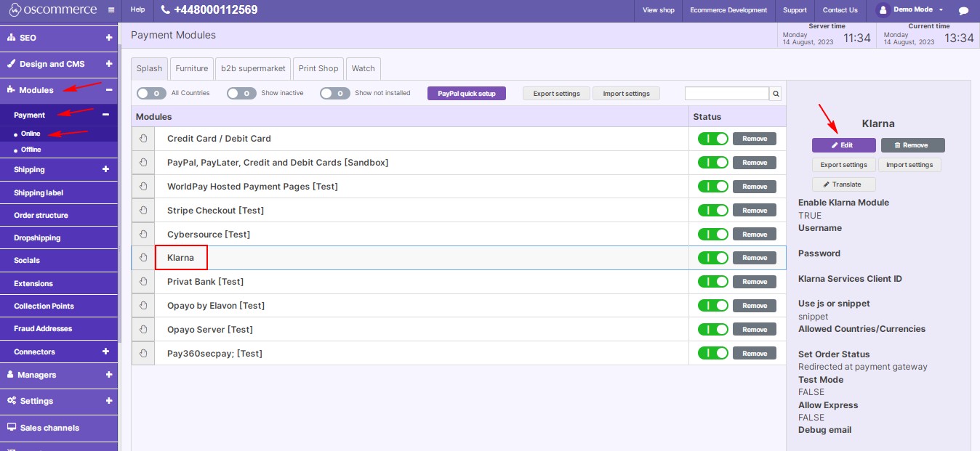Expand the Connectors submenu

click(x=105, y=352)
